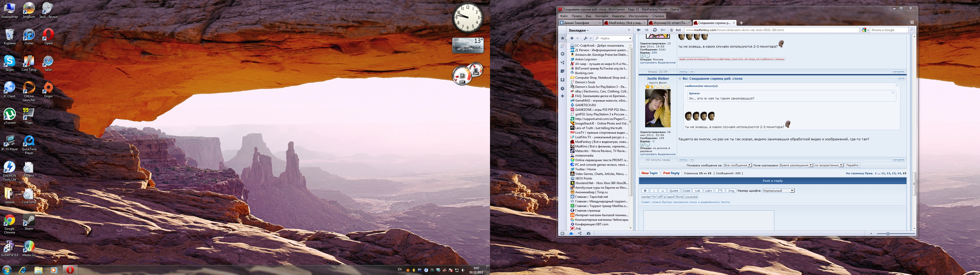This screenshot has height=275, width=980.
Task: Toggle the italic i formatting button
Action: tap(654, 191)
